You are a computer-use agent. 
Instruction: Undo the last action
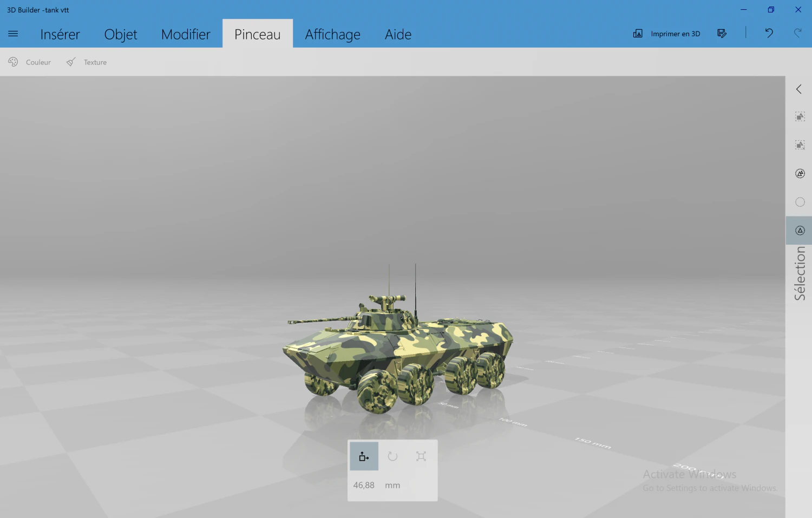click(x=769, y=34)
